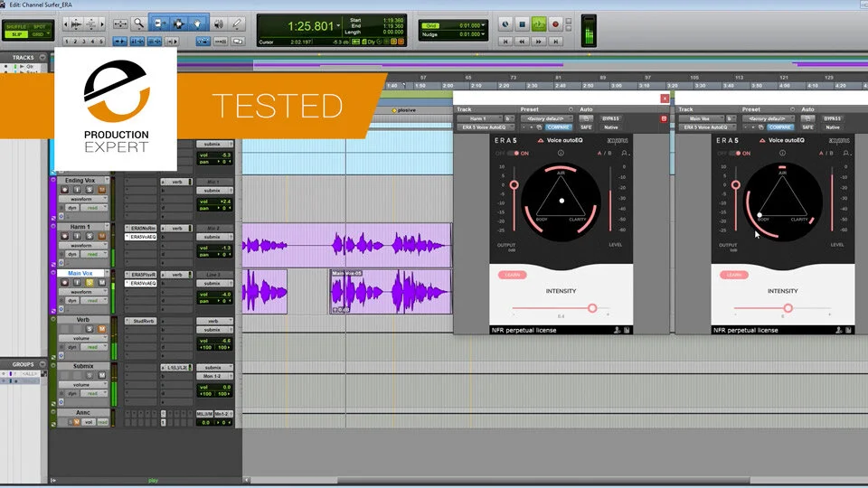Viewport: 868px width, 488px height.
Task: Click SAFE button in Harm 1 plugin header
Action: pos(586,127)
